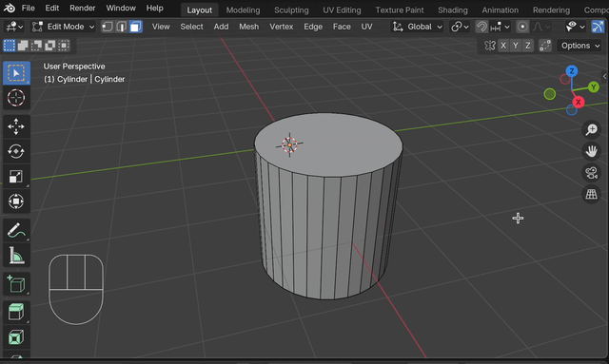Toggle viewport gizmos button
Image resolution: width=609 pixels, height=364 pixels.
click(x=598, y=27)
